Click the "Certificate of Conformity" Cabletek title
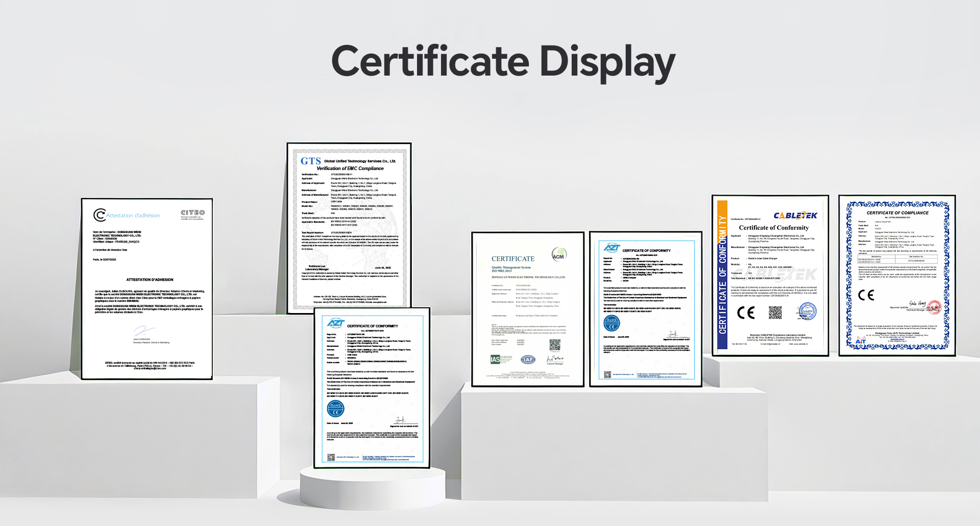 773,228
